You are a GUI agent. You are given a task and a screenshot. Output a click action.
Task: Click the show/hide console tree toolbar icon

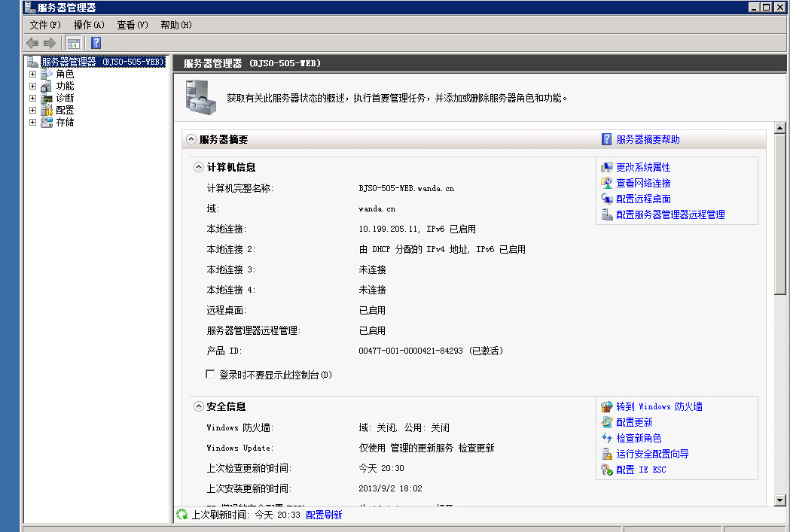(74, 44)
